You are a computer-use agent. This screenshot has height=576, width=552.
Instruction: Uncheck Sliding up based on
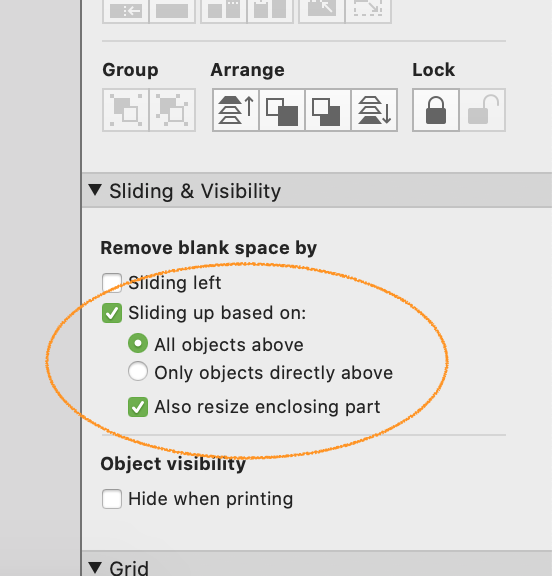coord(112,313)
